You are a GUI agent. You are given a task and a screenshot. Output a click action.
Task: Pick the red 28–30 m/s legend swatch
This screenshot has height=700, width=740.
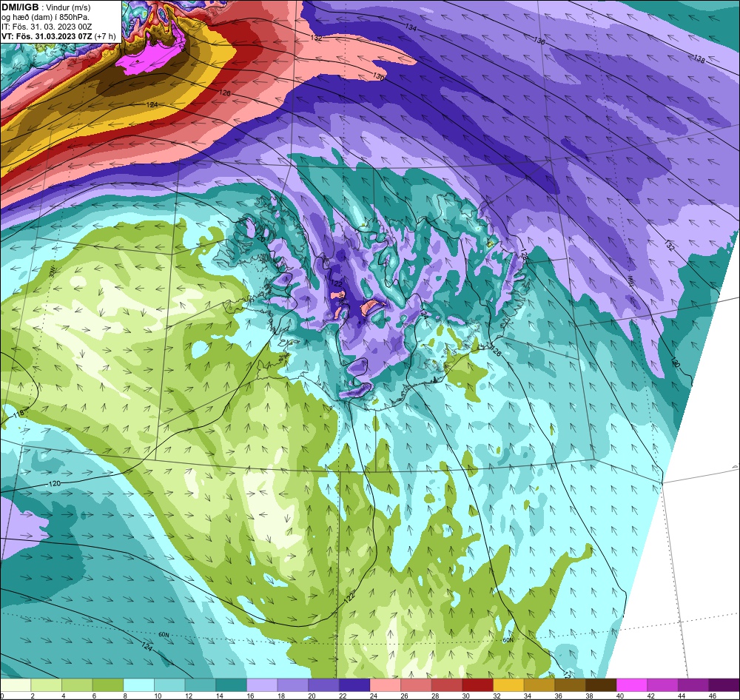(x=447, y=685)
